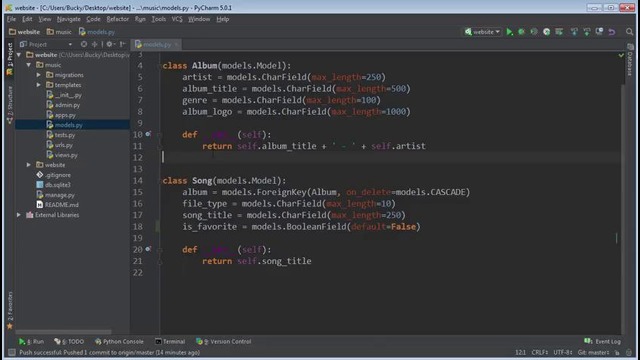Open Structure tool window sidebar button
Image resolution: width=640 pixels, height=360 pixels.
point(10,104)
